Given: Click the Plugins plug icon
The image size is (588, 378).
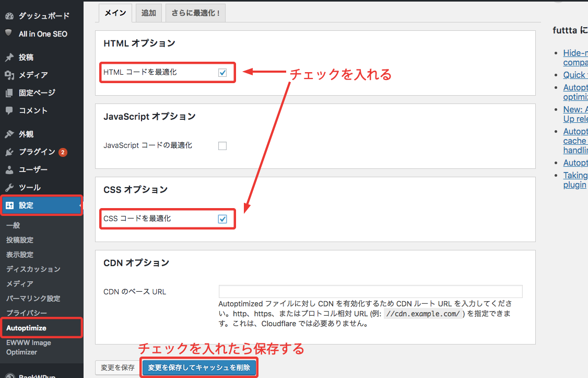Looking at the screenshot, I should coord(9,152).
